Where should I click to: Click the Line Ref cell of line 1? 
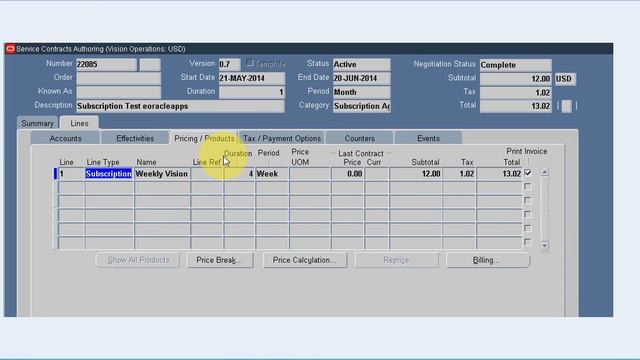tap(207, 174)
